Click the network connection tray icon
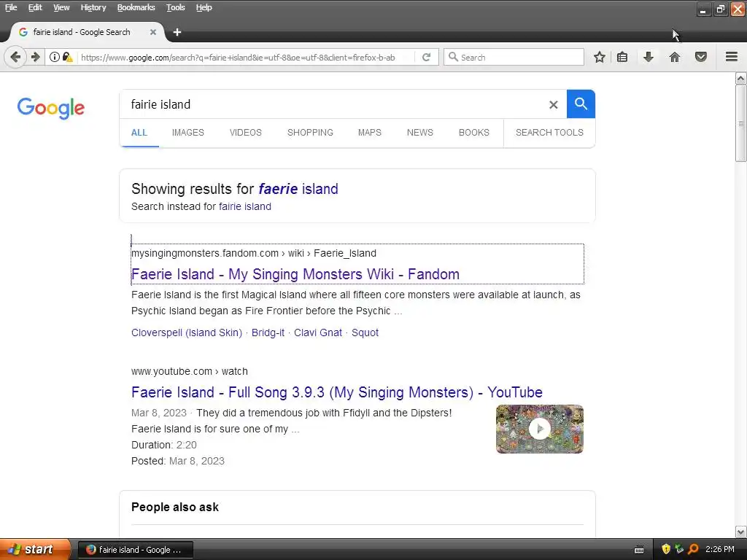This screenshot has height=560, width=747. click(679, 549)
